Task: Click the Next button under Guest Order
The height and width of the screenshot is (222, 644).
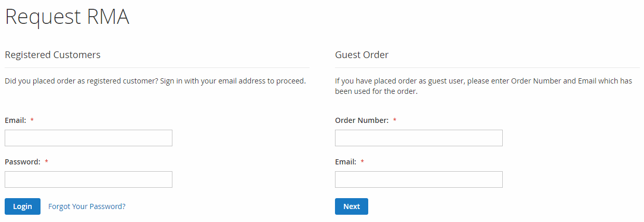Action: [352, 206]
